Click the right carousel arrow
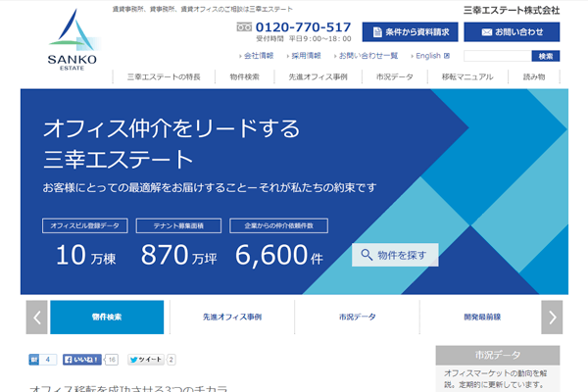This screenshot has width=588, height=392. [x=552, y=318]
